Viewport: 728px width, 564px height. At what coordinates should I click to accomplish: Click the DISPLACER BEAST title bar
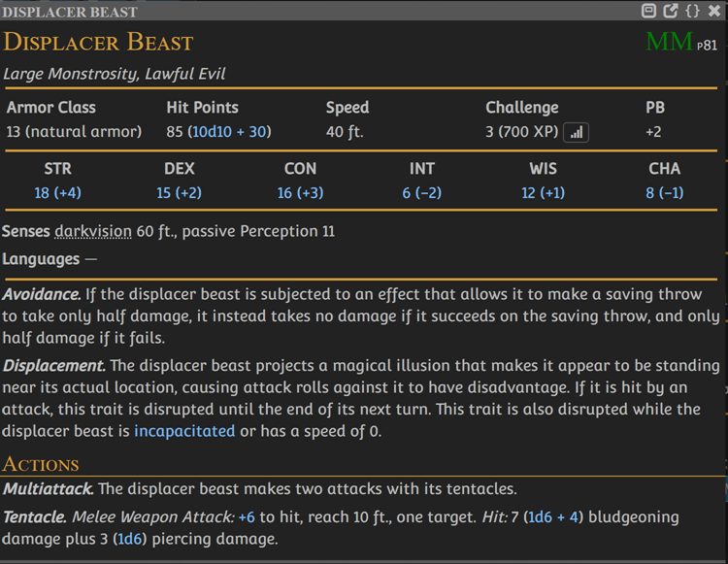point(291,11)
